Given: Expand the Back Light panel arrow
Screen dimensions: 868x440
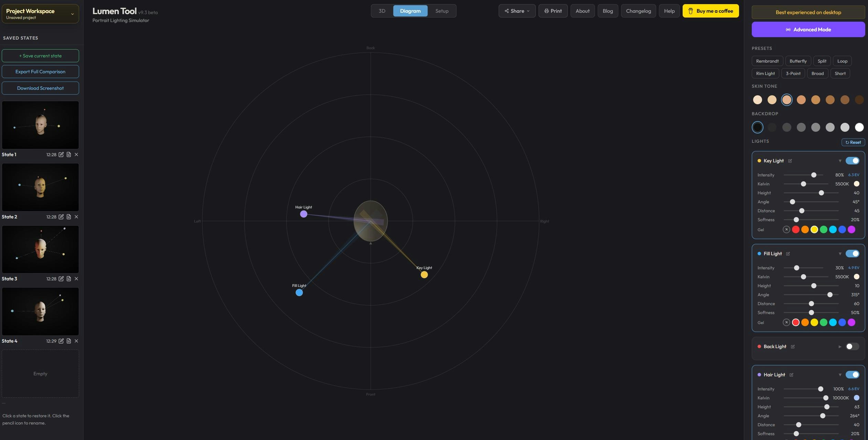Looking at the screenshot, I should (839, 347).
